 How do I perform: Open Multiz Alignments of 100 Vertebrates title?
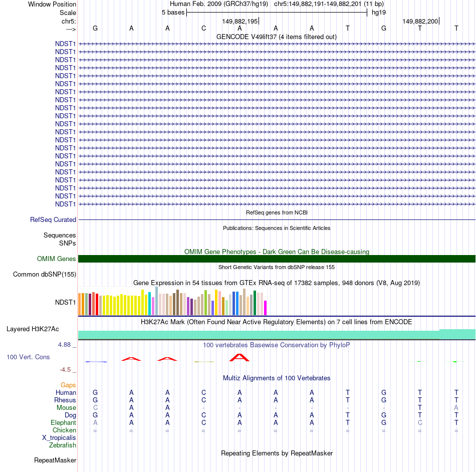277,378
